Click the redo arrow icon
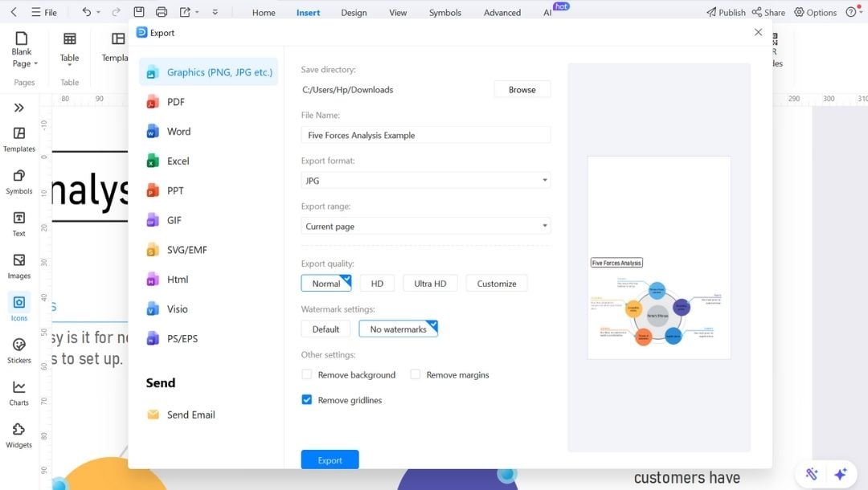This screenshot has height=490, width=868. tap(116, 11)
